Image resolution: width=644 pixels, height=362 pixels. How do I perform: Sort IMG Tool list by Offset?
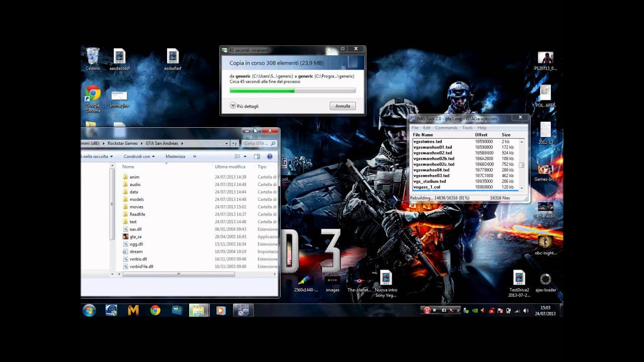point(481,135)
